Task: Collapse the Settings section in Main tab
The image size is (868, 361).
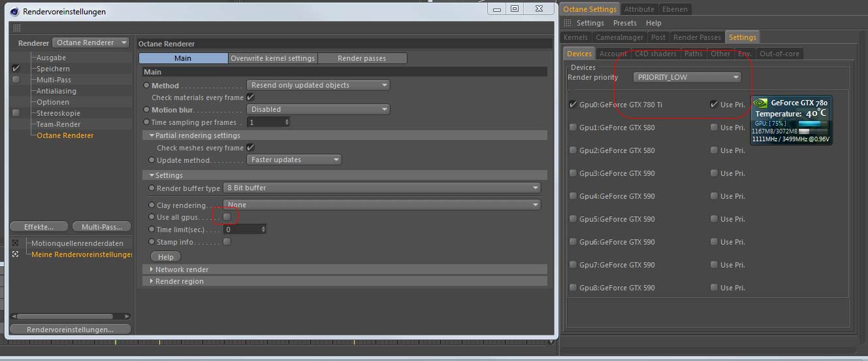Action: point(152,175)
